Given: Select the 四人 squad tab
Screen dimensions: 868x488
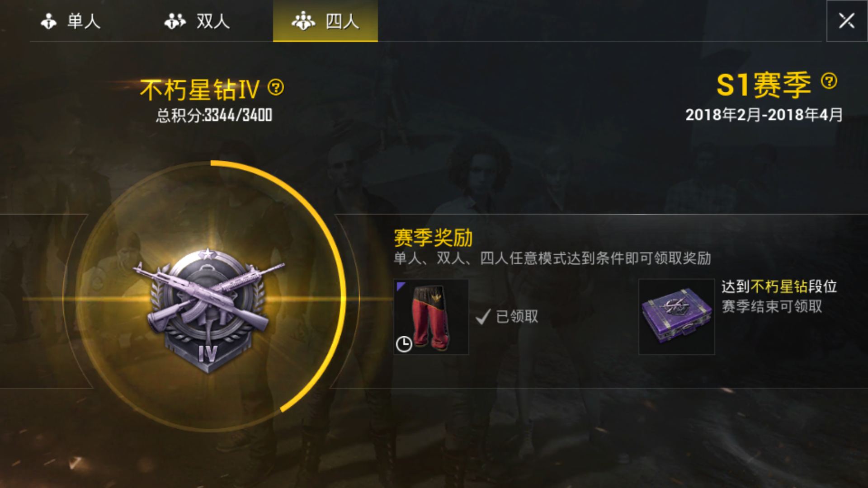Looking at the screenshot, I should coord(325,21).
